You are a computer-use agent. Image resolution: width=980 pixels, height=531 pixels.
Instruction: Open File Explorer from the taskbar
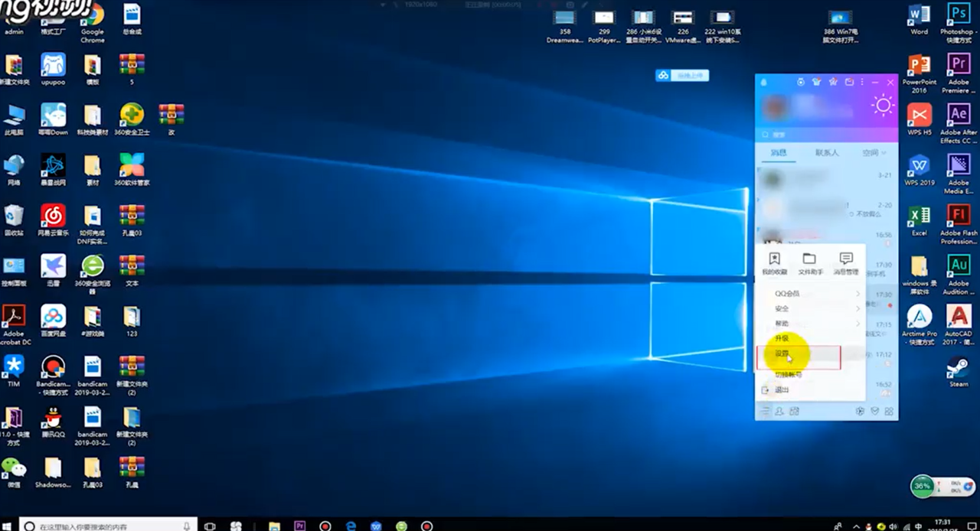coord(274,526)
